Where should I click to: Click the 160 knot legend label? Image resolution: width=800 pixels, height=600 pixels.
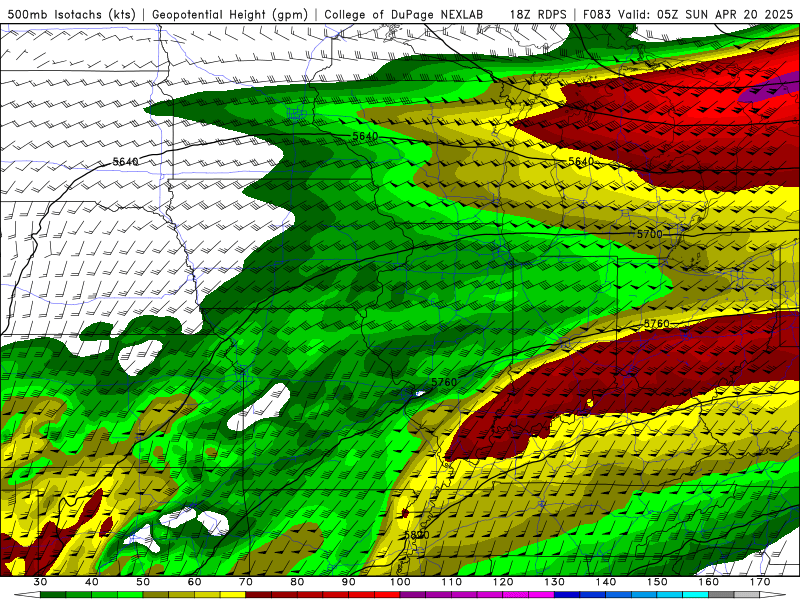tap(709, 582)
